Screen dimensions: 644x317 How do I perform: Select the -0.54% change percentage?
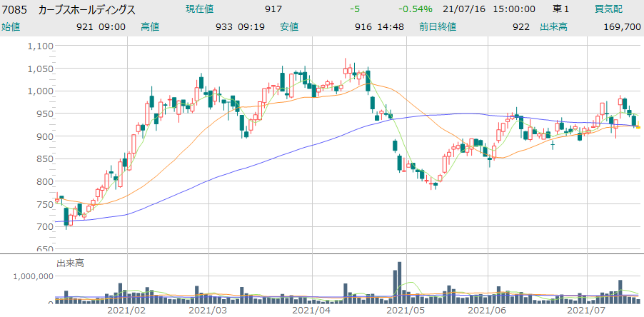click(413, 9)
